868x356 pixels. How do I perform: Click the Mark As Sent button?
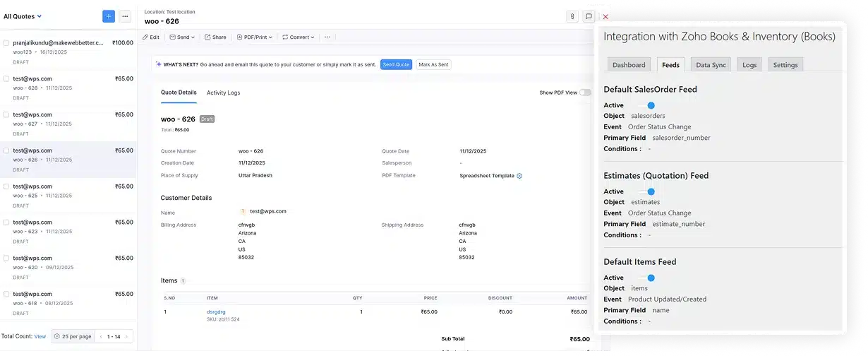pos(433,64)
